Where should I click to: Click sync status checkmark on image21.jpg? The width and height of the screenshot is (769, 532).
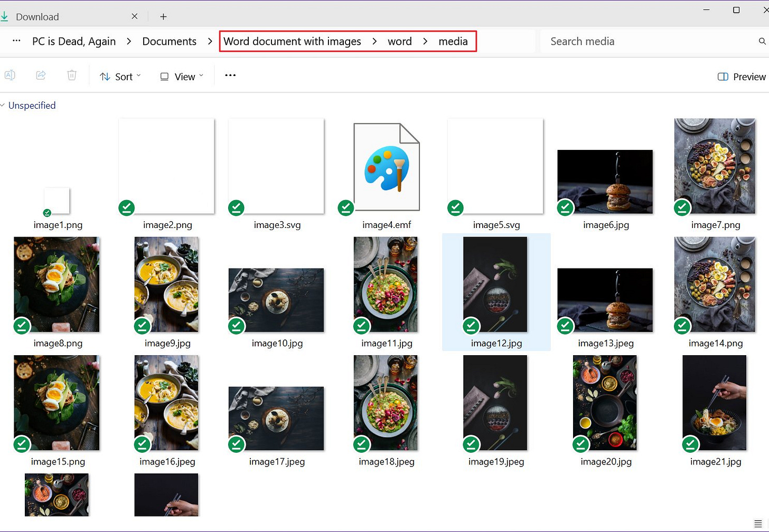tap(690, 444)
